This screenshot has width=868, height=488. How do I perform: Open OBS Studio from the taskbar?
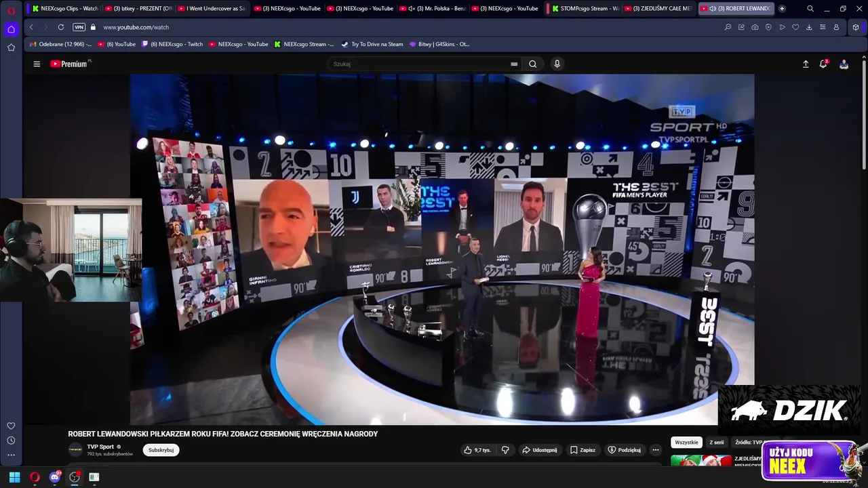pos(75,477)
